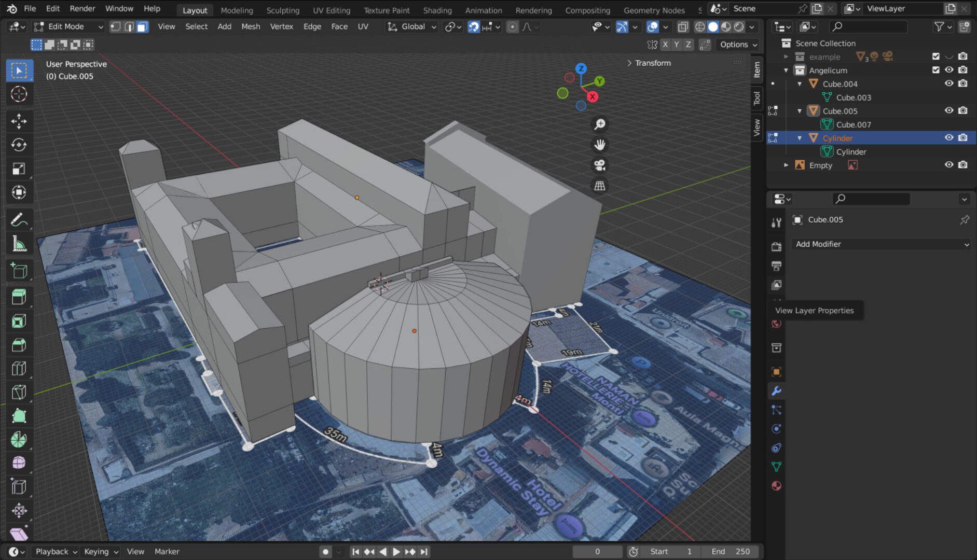Collapse the Cube.005 outliner entry
Viewport: 977px width, 560px height.
(x=799, y=110)
